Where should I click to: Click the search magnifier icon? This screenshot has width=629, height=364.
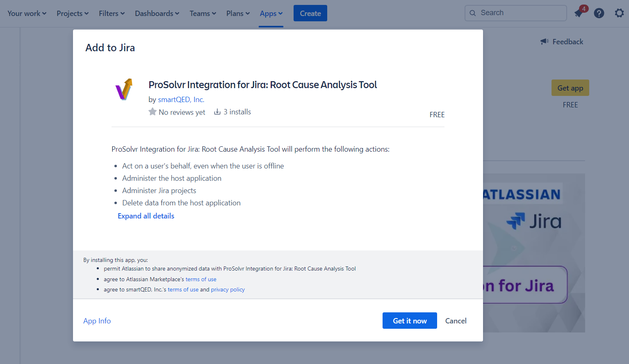coord(473,13)
